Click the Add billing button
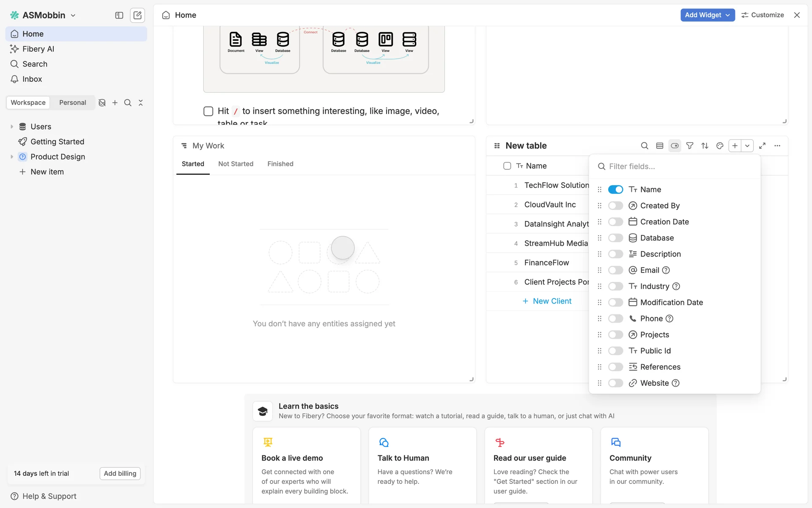Image resolution: width=812 pixels, height=508 pixels. (120, 473)
